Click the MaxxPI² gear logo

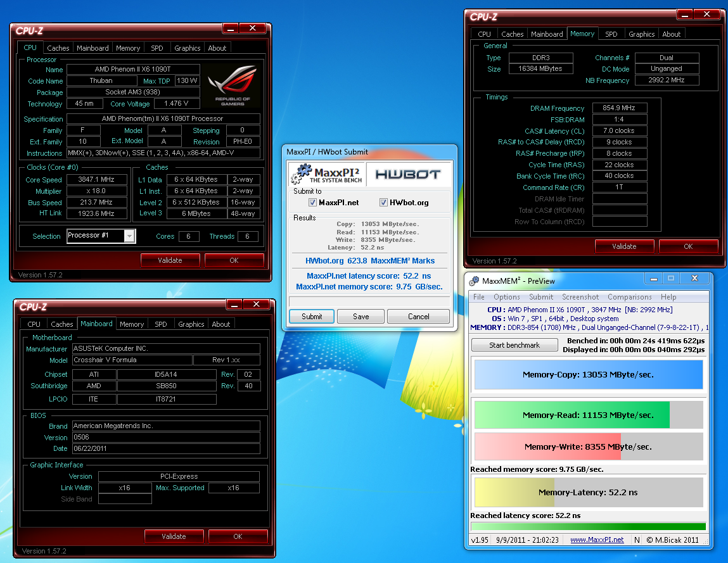327,175
